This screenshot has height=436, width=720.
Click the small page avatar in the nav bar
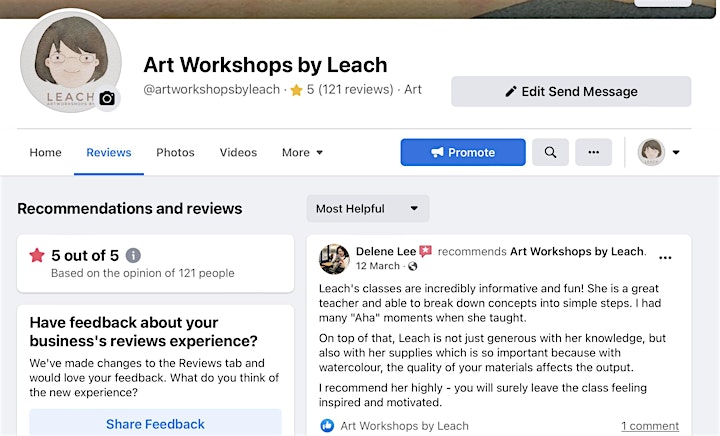(x=651, y=152)
